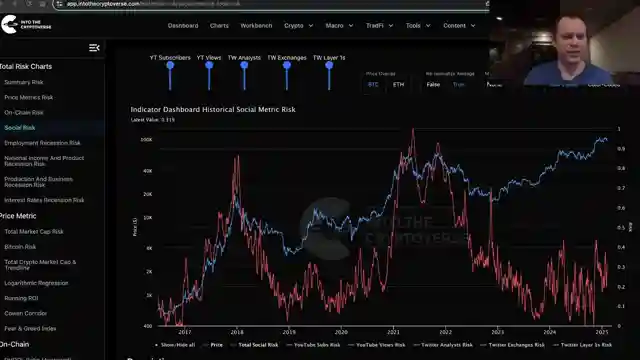Image resolution: width=640 pixels, height=360 pixels.
Task: Set renormalize average to True
Action: [458, 84]
